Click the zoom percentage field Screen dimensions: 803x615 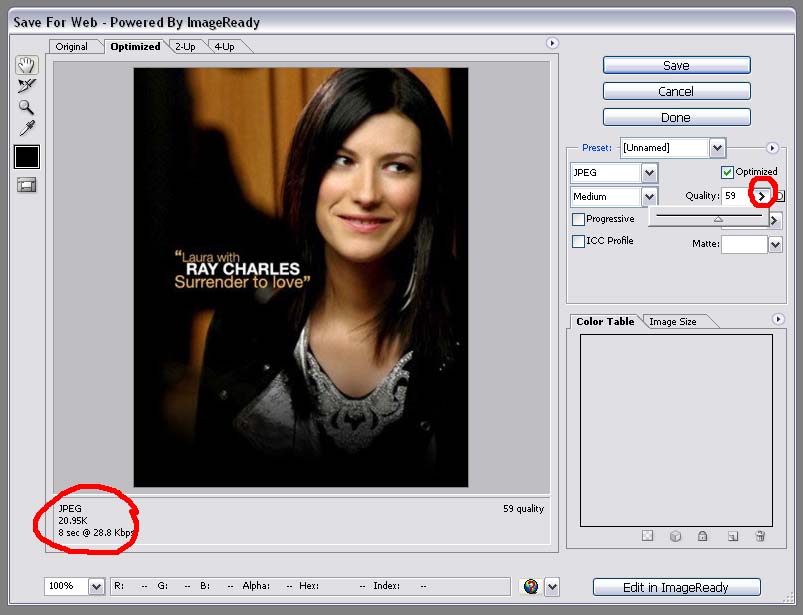pyautogui.click(x=67, y=586)
